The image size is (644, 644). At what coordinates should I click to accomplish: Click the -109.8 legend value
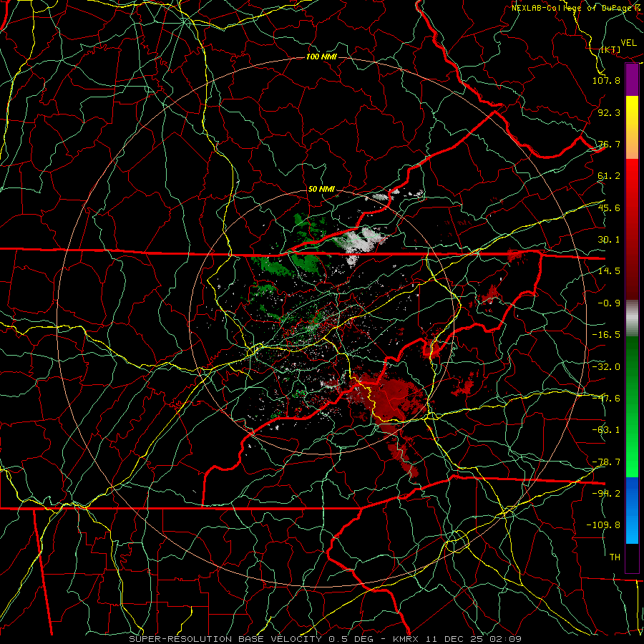603,525
